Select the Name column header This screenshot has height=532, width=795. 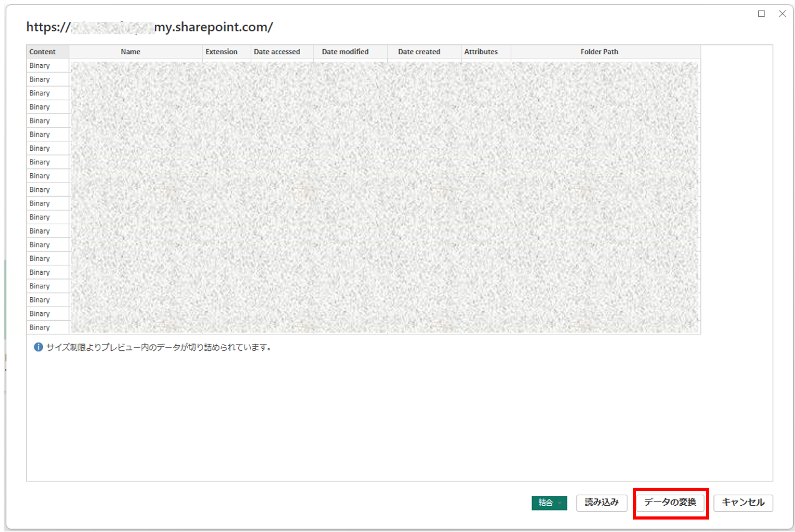point(135,52)
